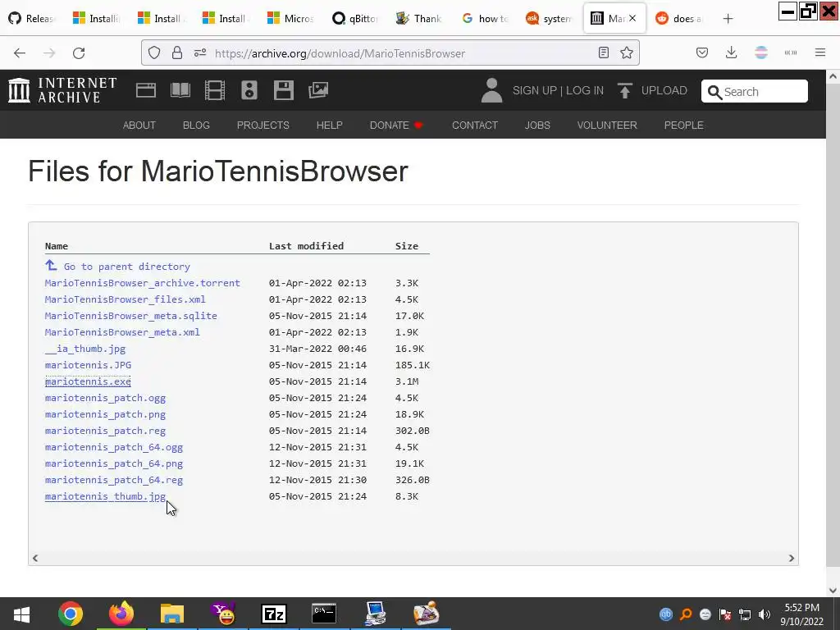Viewport: 840px width, 630px height.
Task: Open the Web (Wayback) icon in Archive header
Action: 146,90
